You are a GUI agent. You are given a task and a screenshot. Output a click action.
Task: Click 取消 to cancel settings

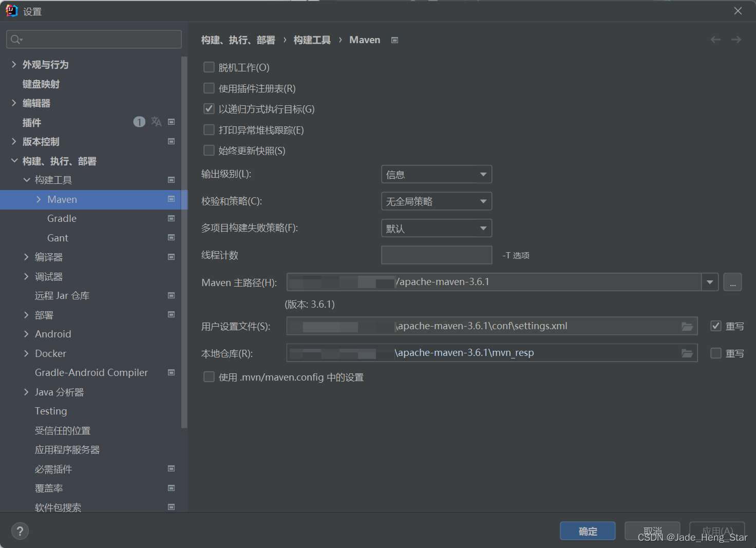tap(652, 531)
